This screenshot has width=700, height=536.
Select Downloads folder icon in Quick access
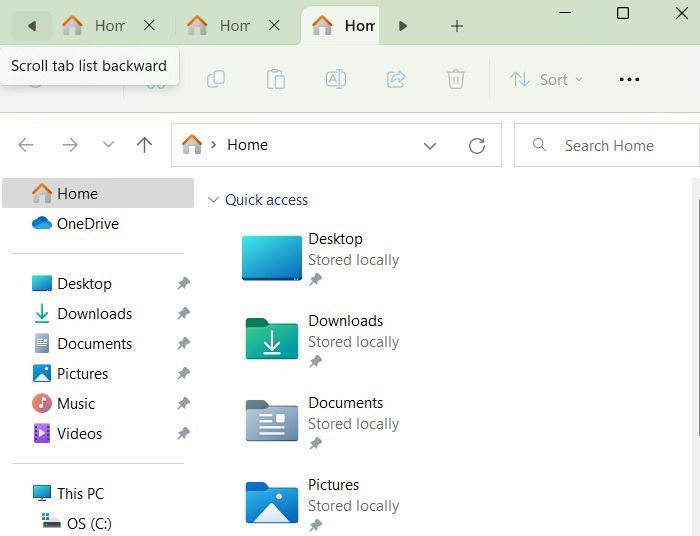(x=272, y=339)
